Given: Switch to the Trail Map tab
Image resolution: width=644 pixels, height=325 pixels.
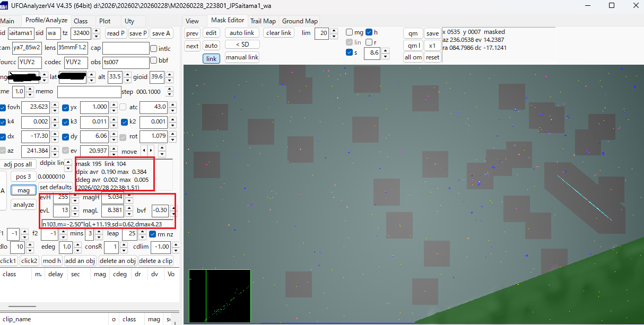Looking at the screenshot, I should coord(263,21).
